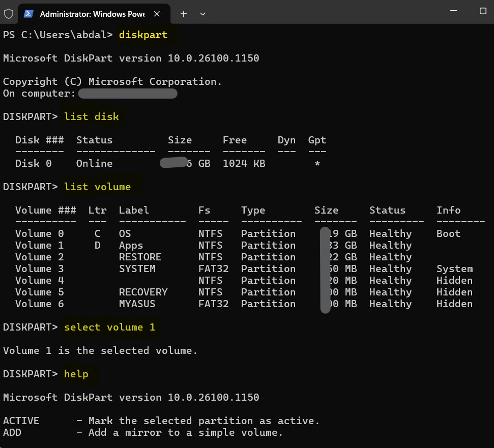Click the 'ACTIVE' help command entry
494x448 pixels.
(x=21, y=421)
